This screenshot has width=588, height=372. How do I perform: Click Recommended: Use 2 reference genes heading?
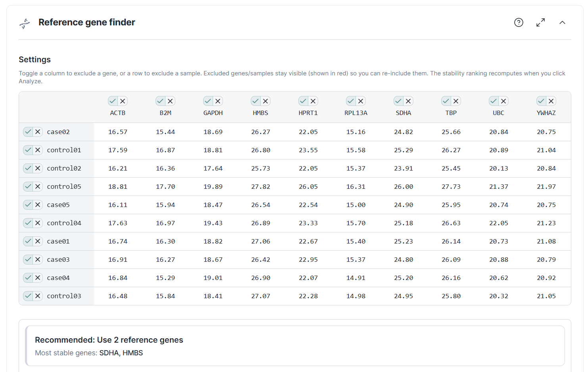tap(109, 340)
